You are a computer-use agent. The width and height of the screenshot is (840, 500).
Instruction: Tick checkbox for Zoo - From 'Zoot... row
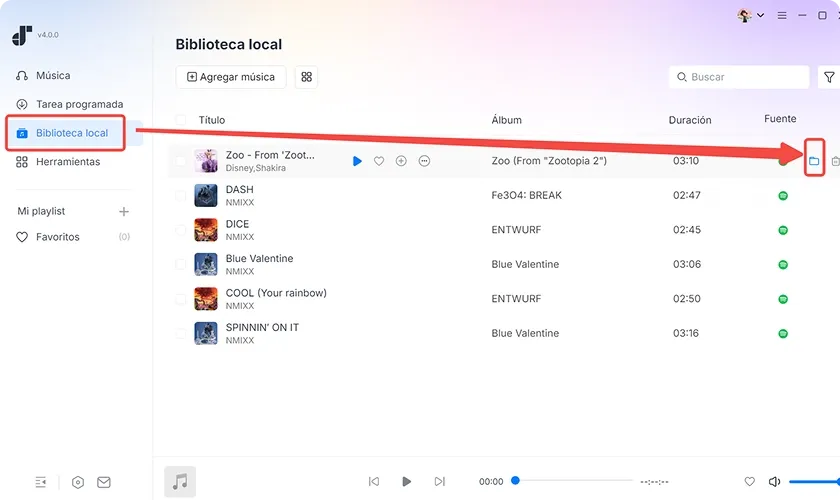pos(181,161)
